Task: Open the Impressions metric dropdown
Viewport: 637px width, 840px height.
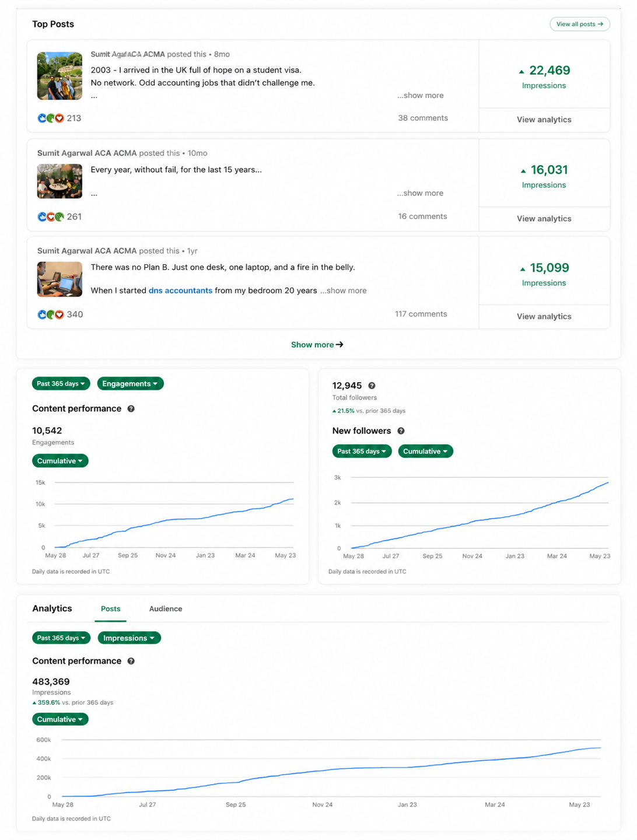Action: pyautogui.click(x=129, y=638)
